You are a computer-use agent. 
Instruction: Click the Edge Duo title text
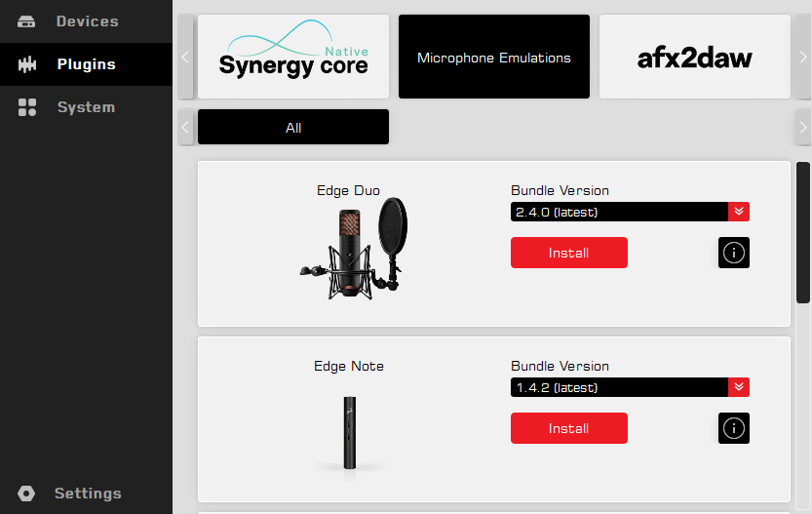click(x=349, y=191)
